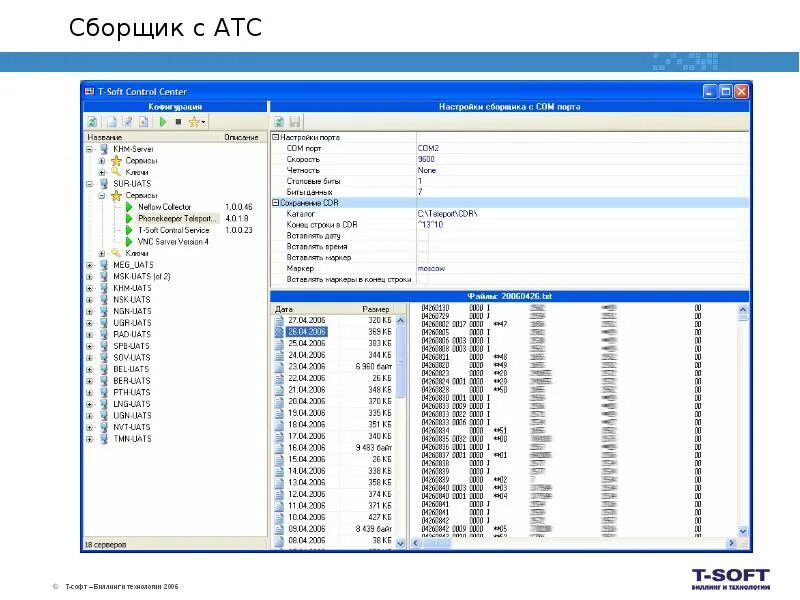800x600 pixels.
Task: Select the BEL-UATS server
Action: (x=131, y=369)
